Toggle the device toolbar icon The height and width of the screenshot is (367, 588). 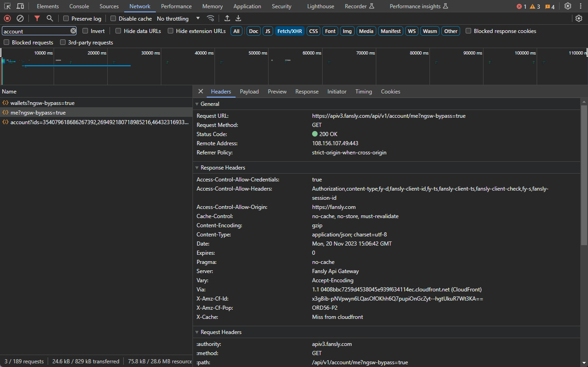click(x=21, y=6)
